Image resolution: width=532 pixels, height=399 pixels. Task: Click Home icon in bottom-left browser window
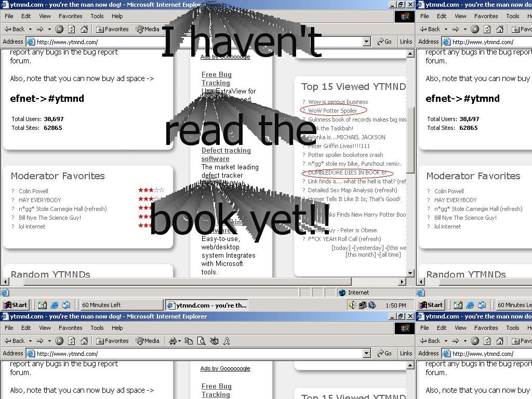84,341
